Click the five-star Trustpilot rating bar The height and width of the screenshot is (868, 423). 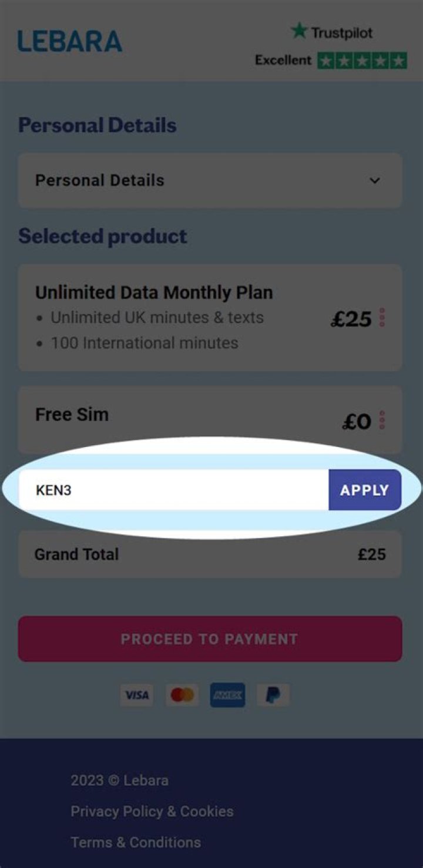click(x=361, y=59)
